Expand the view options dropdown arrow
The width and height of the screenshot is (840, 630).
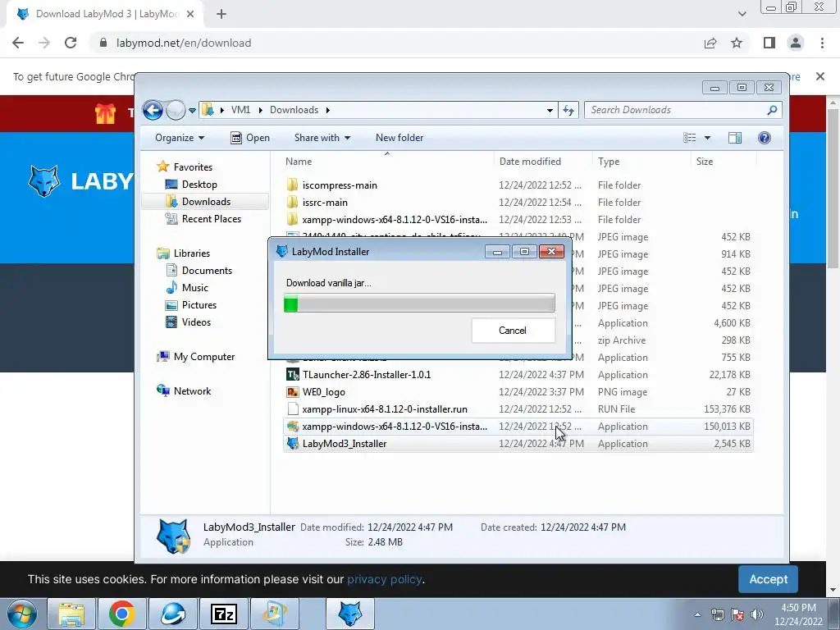coord(707,138)
